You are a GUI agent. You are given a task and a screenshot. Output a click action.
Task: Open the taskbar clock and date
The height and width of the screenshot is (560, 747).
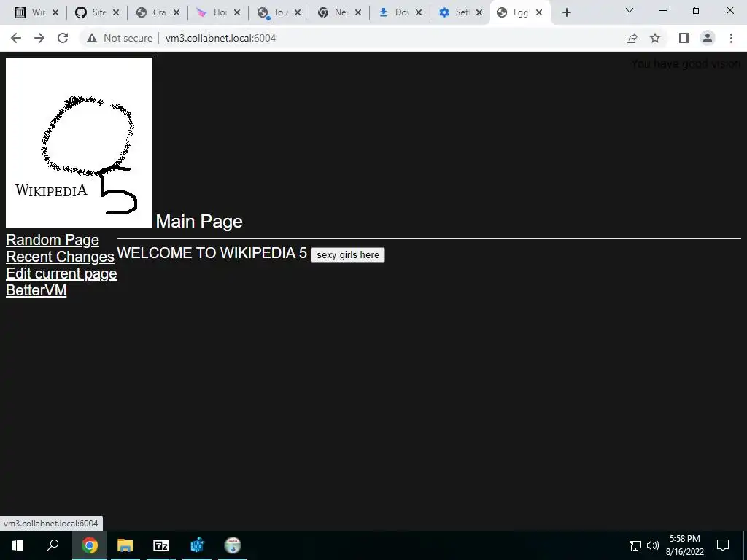[685, 545]
